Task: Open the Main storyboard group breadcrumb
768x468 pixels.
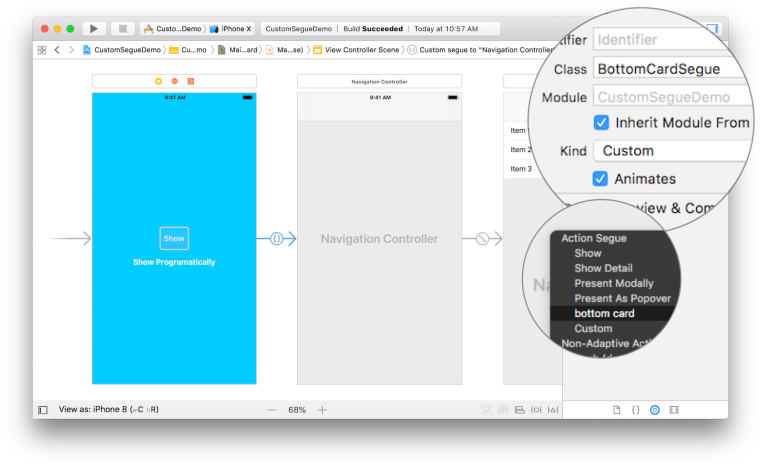Action: point(285,50)
